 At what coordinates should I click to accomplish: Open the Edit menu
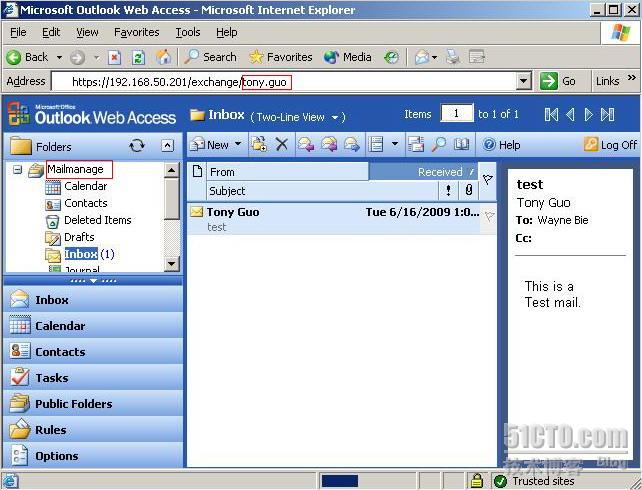coord(51,32)
